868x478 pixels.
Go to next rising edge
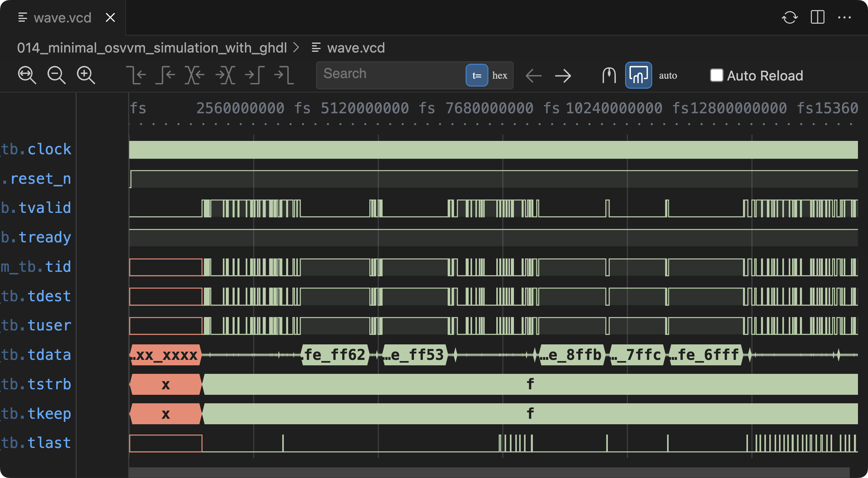click(x=254, y=75)
